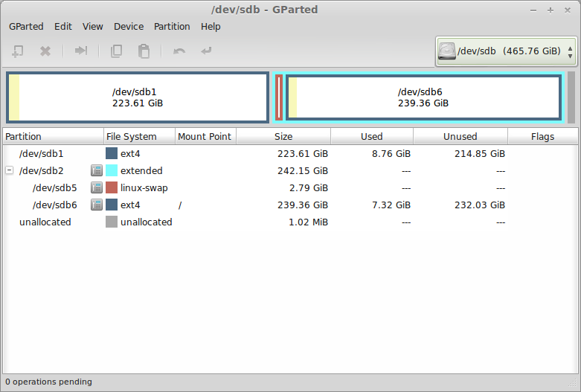The height and width of the screenshot is (392, 581).
Task: Sort by the Size column header
Action: coord(283,136)
